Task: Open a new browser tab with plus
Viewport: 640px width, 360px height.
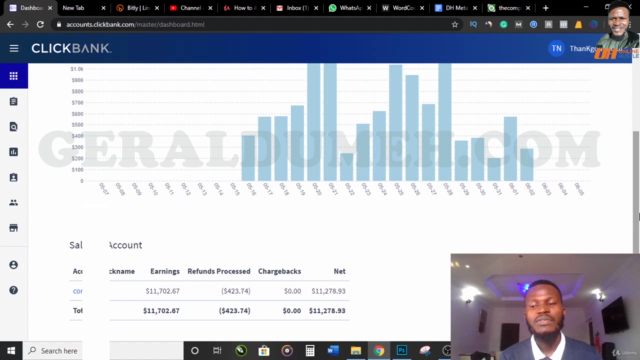Action: point(546,8)
